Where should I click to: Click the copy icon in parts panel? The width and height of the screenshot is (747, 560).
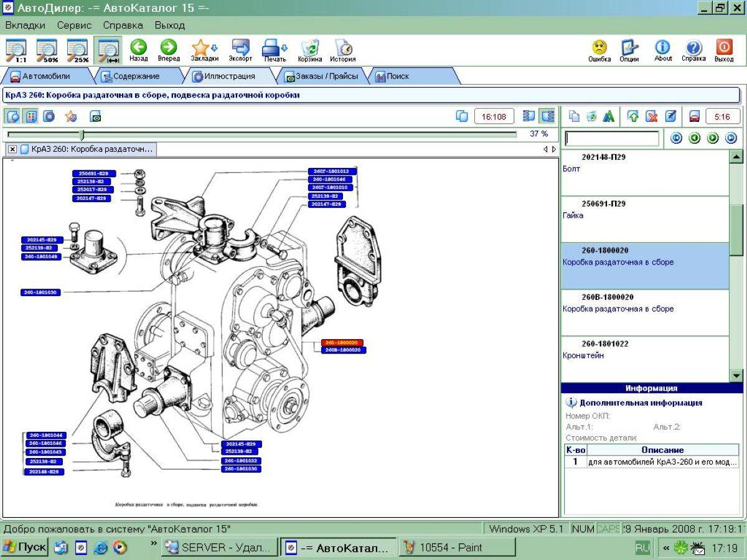pyautogui.click(x=574, y=116)
